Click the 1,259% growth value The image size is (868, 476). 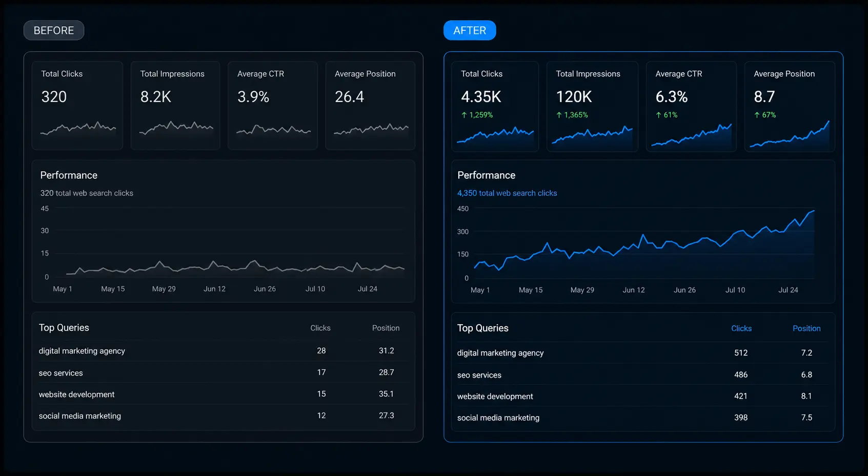pos(481,115)
